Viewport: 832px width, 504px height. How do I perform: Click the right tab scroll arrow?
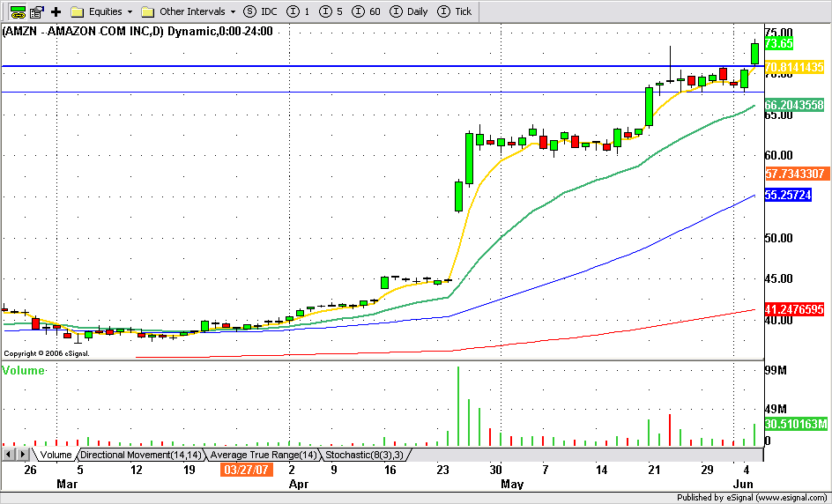pos(22,454)
